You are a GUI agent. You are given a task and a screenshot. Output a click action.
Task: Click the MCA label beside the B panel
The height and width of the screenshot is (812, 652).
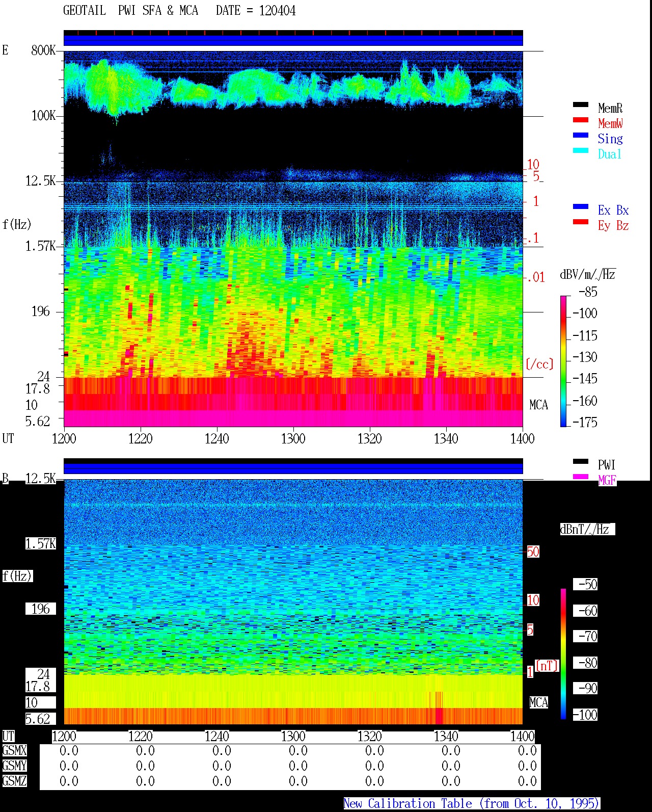point(538,703)
